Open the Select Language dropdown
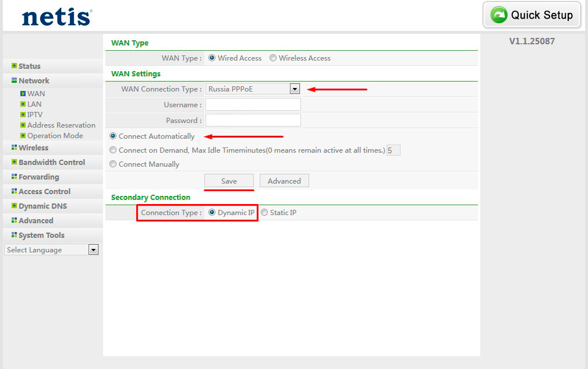588x369 pixels. tap(93, 249)
